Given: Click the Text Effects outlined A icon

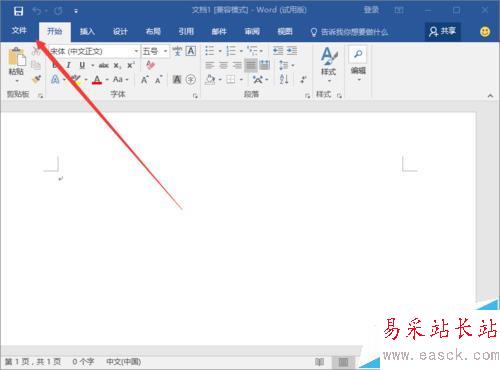Looking at the screenshot, I should click(x=55, y=79).
